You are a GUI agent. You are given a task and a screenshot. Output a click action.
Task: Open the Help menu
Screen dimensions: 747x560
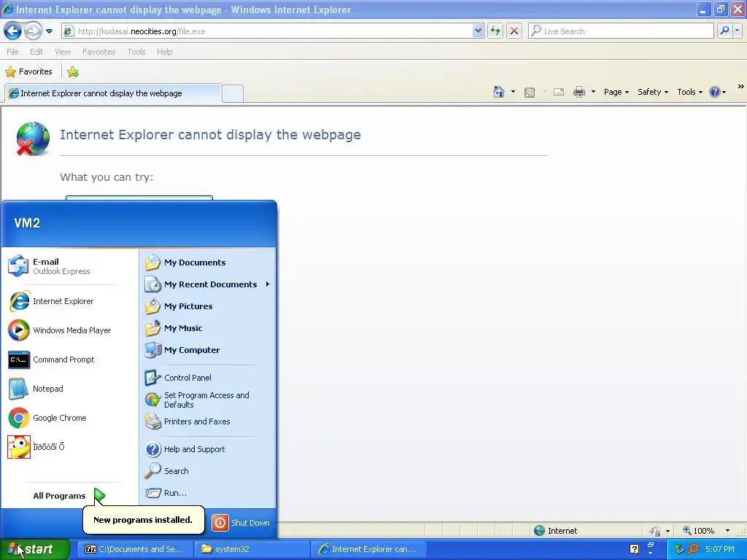click(165, 52)
